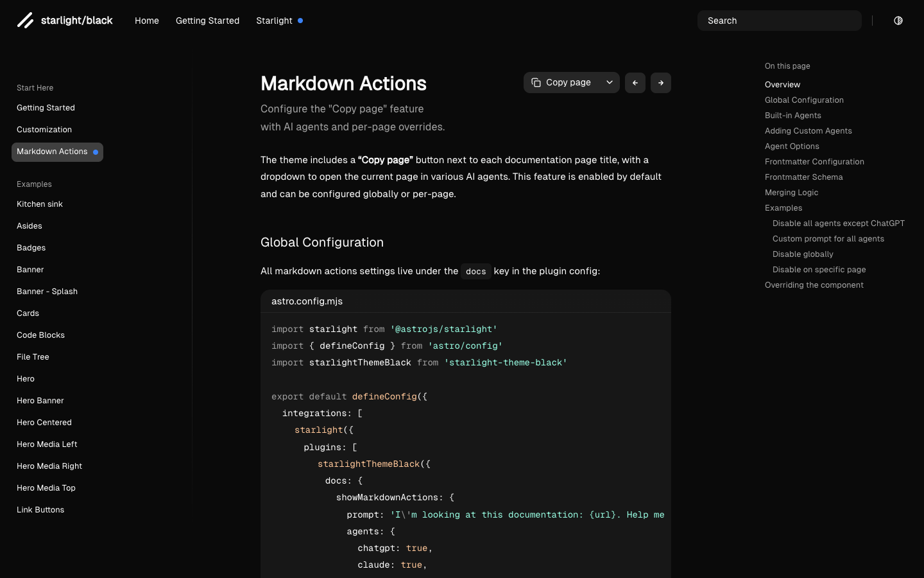Image resolution: width=924 pixels, height=578 pixels.
Task: Open the Hero Media Top page
Action: (x=46, y=488)
